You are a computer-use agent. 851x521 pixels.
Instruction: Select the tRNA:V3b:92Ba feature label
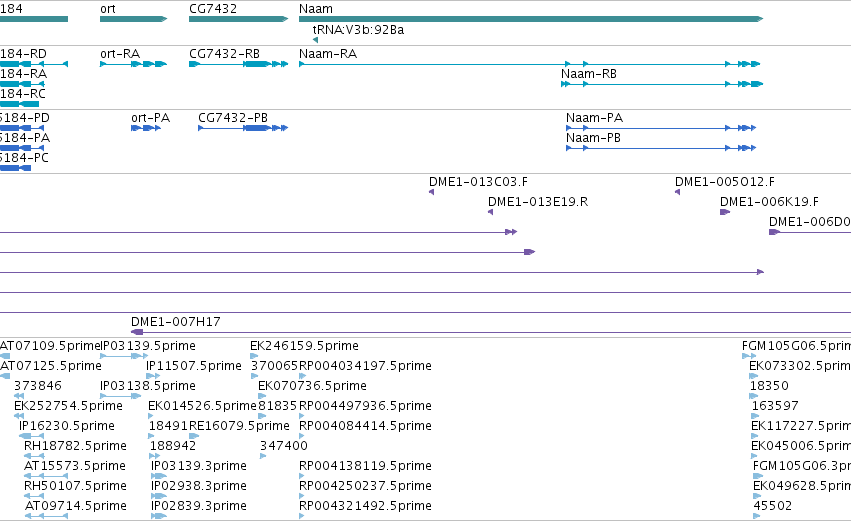358,29
